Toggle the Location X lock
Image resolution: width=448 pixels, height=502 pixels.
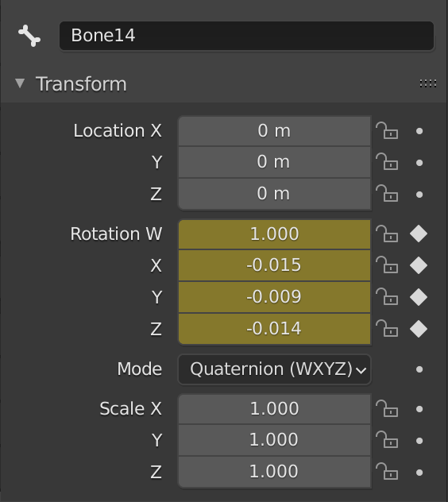[x=387, y=130]
